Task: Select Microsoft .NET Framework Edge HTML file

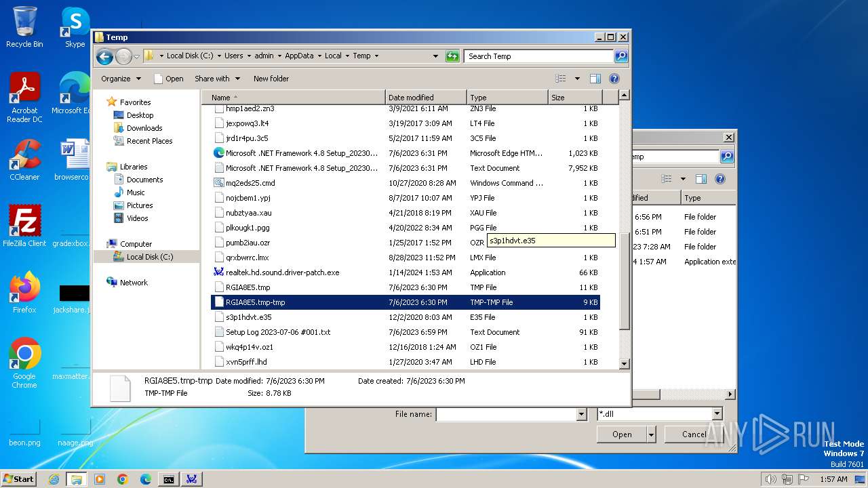Action: [406, 153]
